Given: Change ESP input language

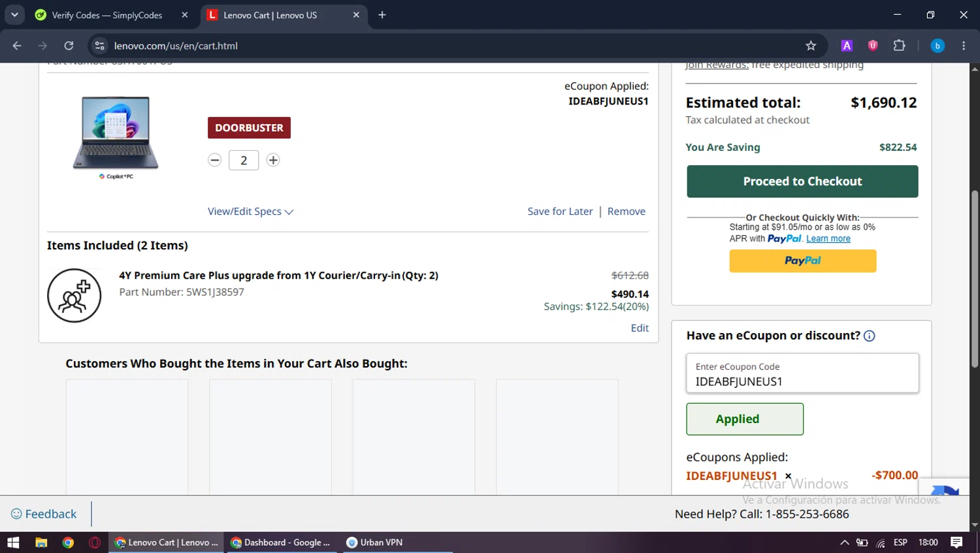Looking at the screenshot, I should point(900,543).
